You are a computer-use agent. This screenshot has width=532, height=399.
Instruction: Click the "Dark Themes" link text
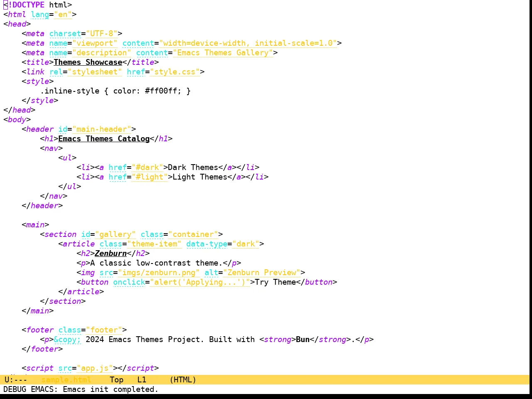pos(193,167)
